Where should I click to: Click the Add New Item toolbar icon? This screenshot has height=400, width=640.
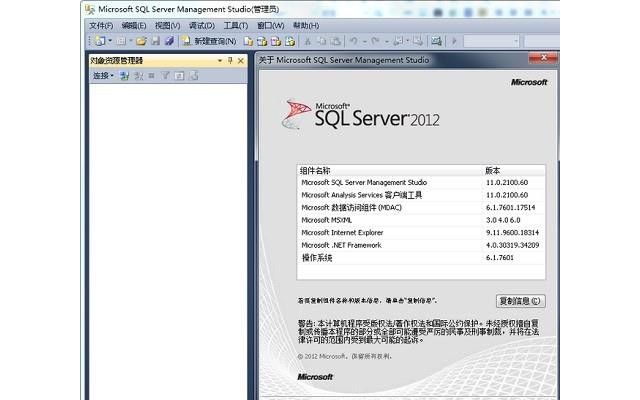[120, 41]
